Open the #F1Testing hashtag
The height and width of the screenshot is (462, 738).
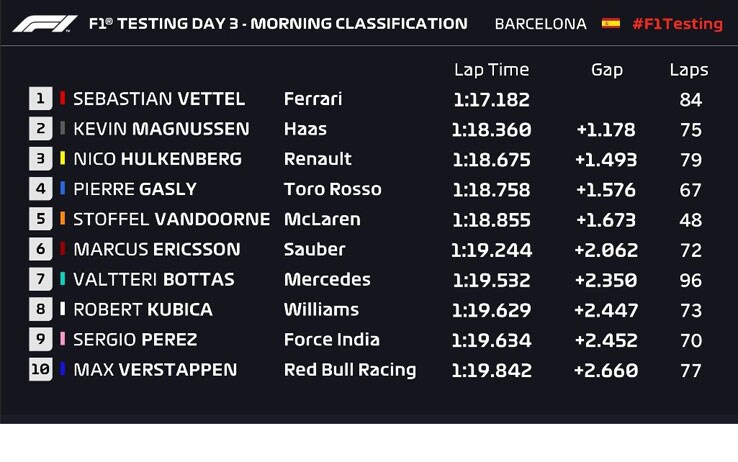click(677, 24)
